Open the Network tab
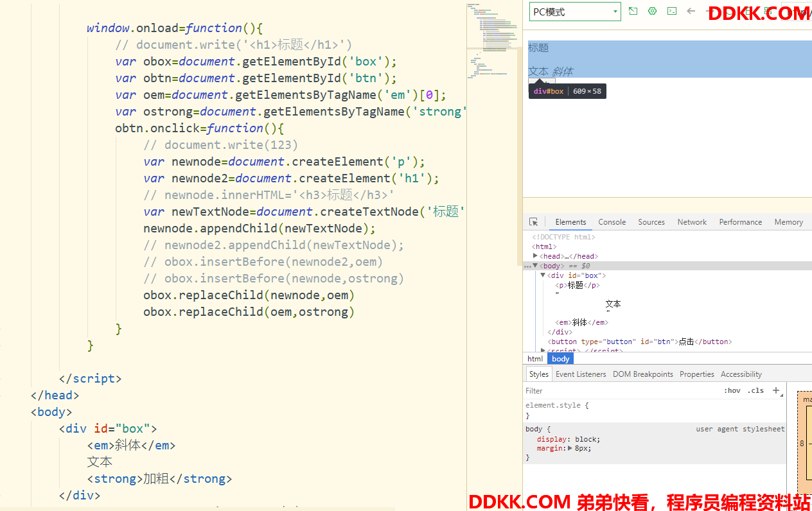This screenshot has width=812, height=511. pyautogui.click(x=692, y=222)
